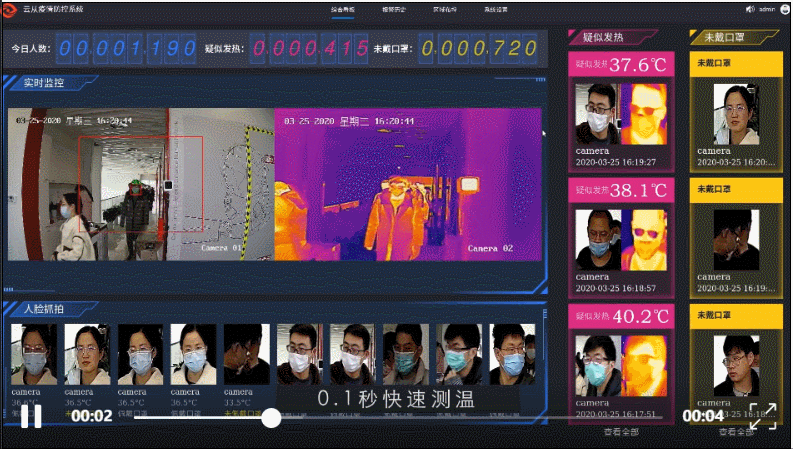Select the 40.2℃ suspected fever card
The height and width of the screenshot is (449, 793).
pyautogui.click(x=621, y=363)
